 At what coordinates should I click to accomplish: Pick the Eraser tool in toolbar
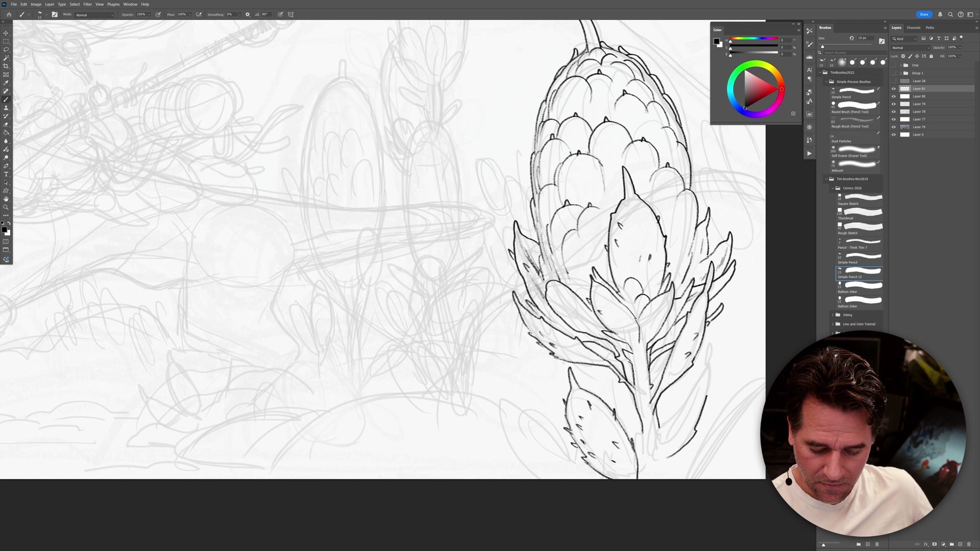(x=6, y=124)
